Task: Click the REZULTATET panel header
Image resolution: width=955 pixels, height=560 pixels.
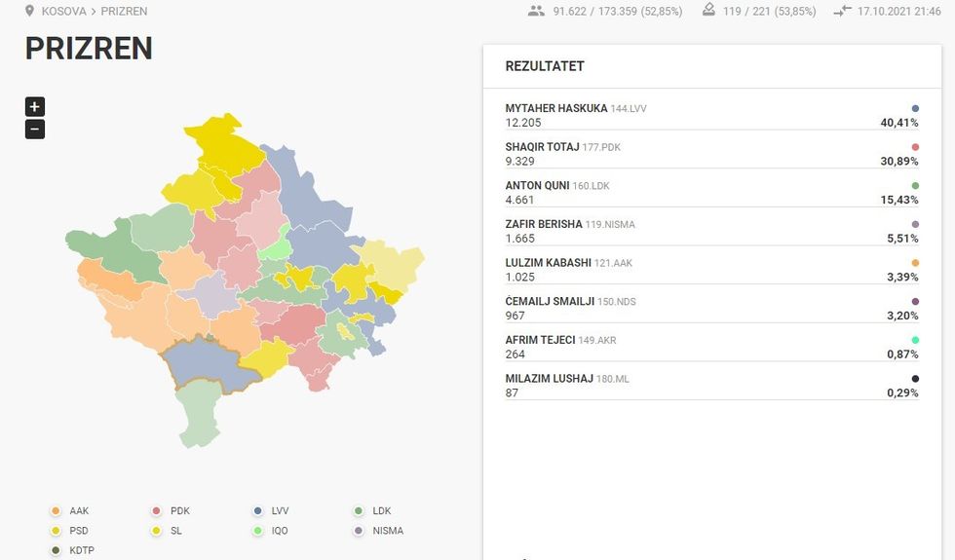Action: 545,66
